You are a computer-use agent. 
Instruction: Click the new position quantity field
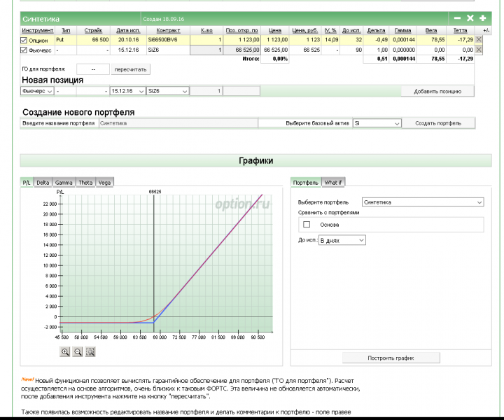[x=206, y=91]
